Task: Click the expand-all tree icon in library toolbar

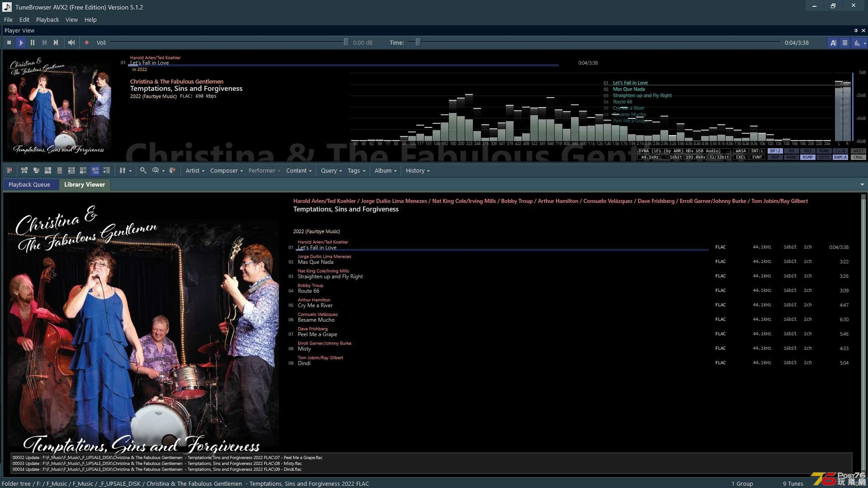Action: tap(24, 170)
